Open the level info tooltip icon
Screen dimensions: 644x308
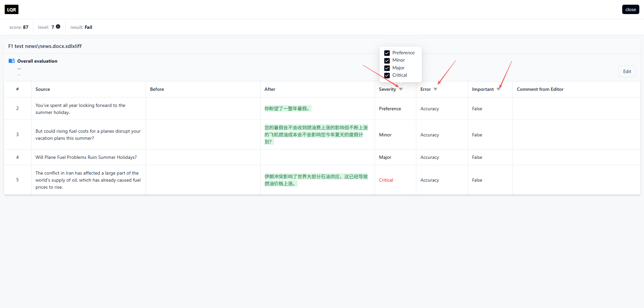point(58,26)
